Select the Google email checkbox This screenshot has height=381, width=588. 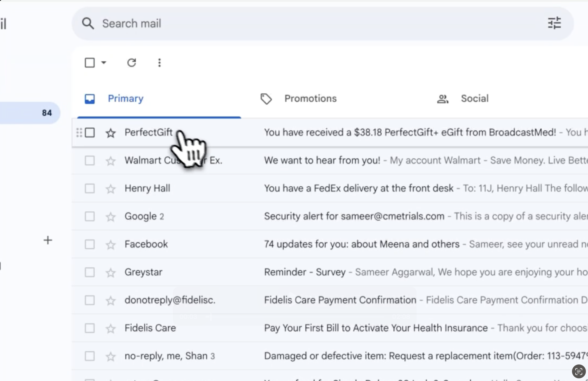pos(90,216)
